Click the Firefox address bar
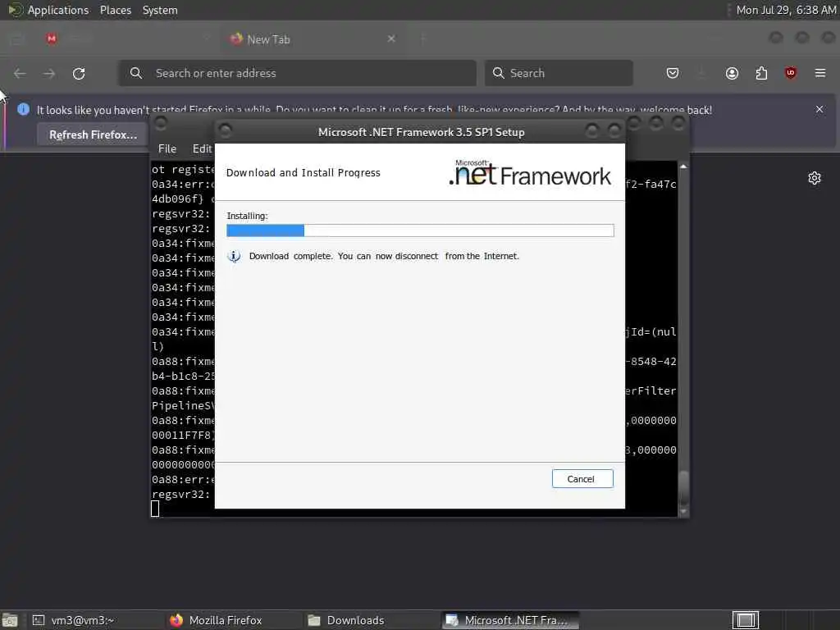The width and height of the screenshot is (840, 630). click(297, 73)
